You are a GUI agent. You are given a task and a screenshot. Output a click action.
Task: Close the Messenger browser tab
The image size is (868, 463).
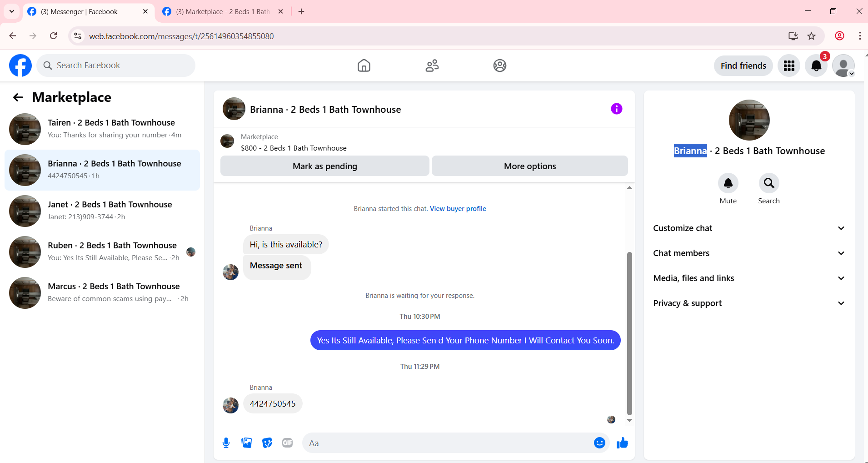[x=145, y=12]
